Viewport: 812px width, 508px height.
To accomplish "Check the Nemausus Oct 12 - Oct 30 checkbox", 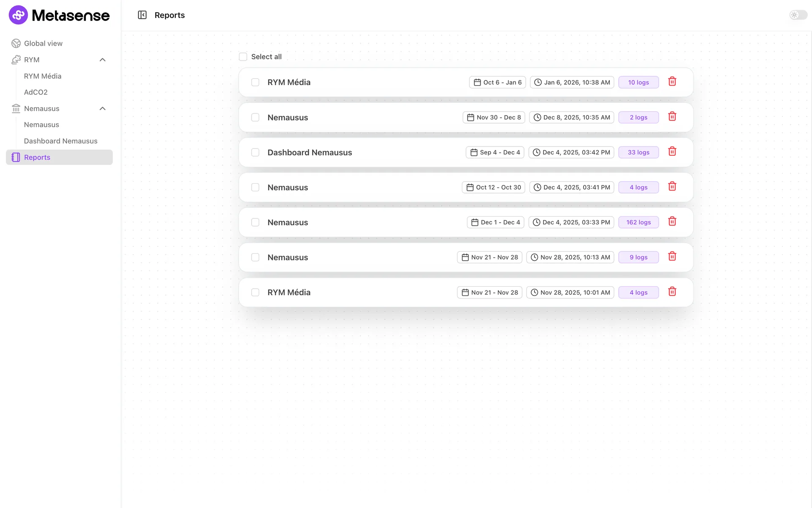I will click(x=255, y=188).
